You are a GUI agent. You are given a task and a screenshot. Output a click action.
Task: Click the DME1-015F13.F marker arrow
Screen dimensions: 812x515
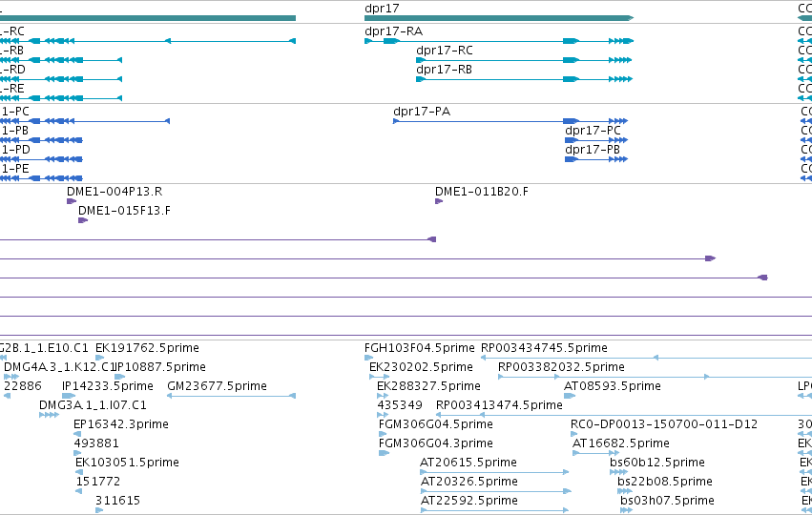[x=83, y=220]
